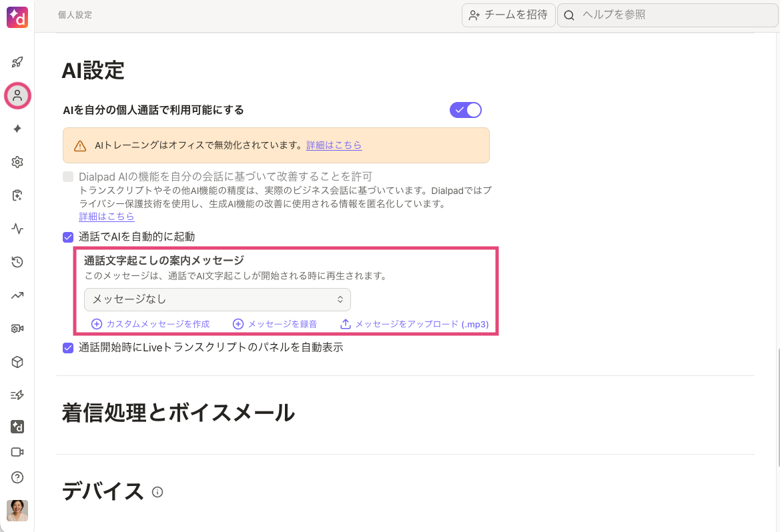Click the 詳細はこちら link under privacy description
Viewport: 780px width, 532px height.
[x=107, y=216]
